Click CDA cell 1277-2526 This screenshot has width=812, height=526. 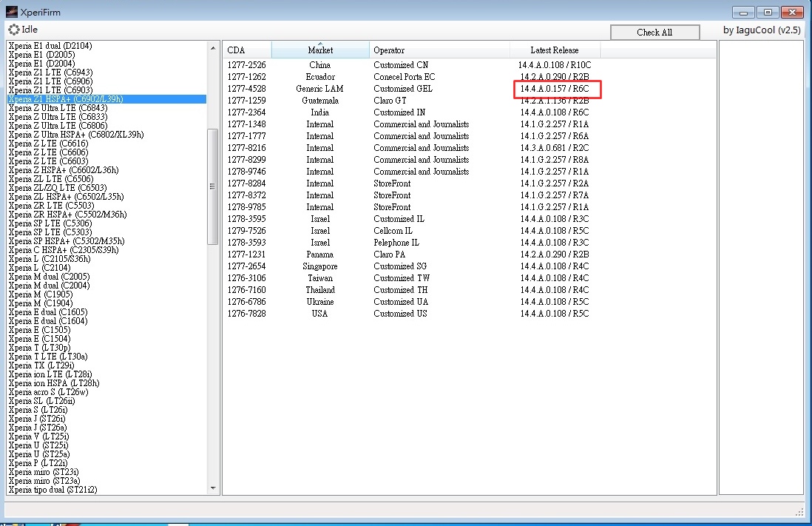coord(246,65)
